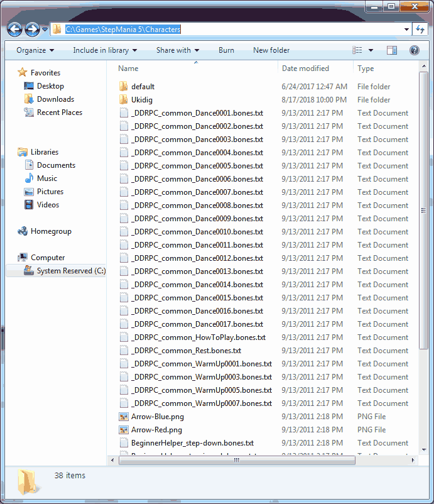Click the PNG File type of Arrow-Blue.png
This screenshot has height=504, width=434.
click(371, 417)
